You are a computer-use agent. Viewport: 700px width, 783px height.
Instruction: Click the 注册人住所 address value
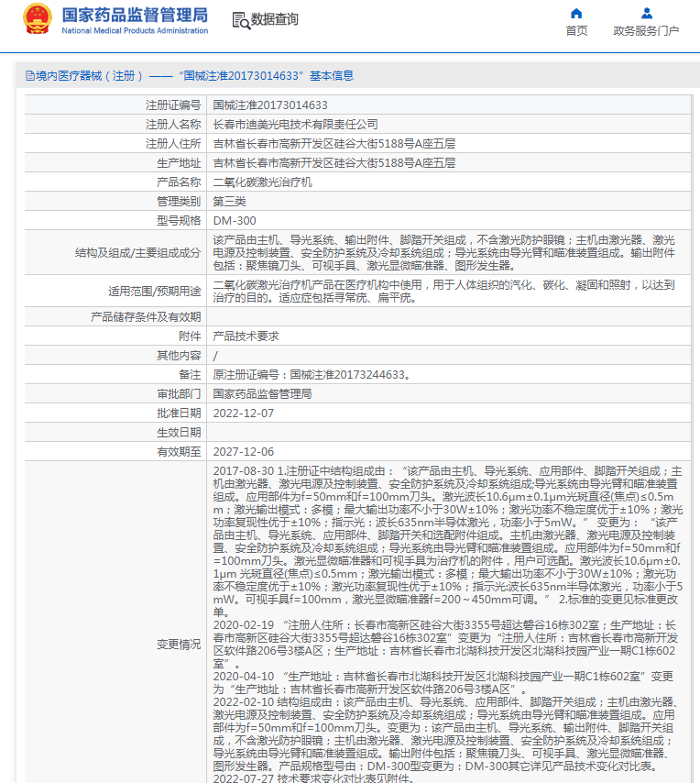tap(334, 144)
